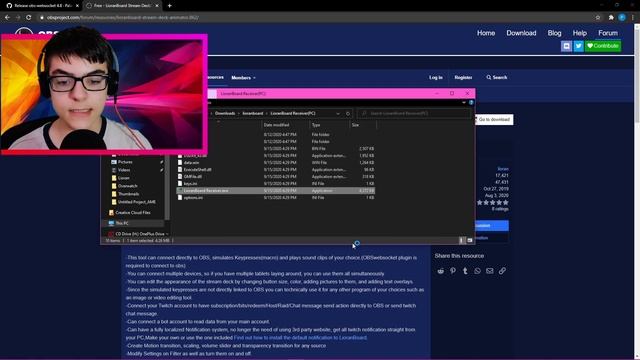640x360 pixels.
Task: Open the Forum link in OBS navigation
Action: coord(608,33)
